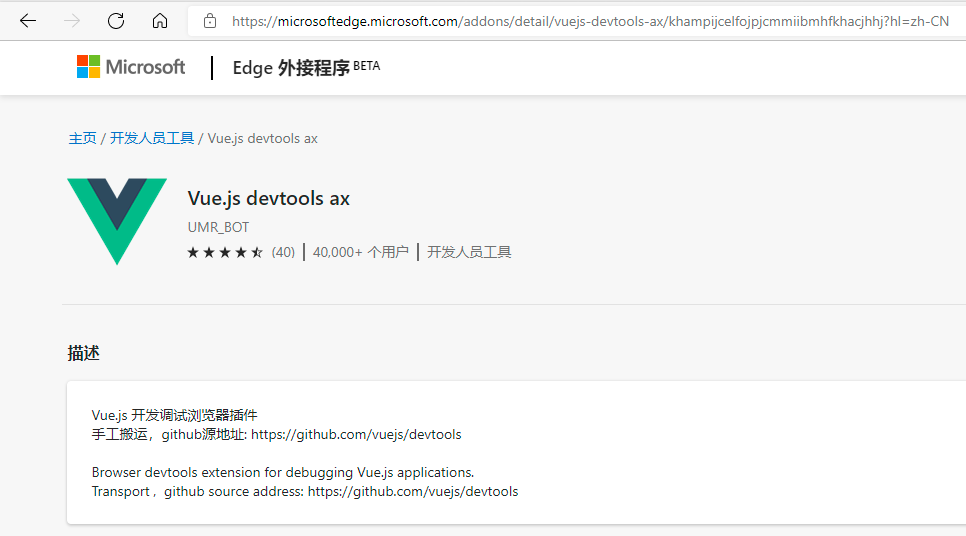Go back using the browser back arrow
This screenshot has height=536, width=966.
(28, 21)
